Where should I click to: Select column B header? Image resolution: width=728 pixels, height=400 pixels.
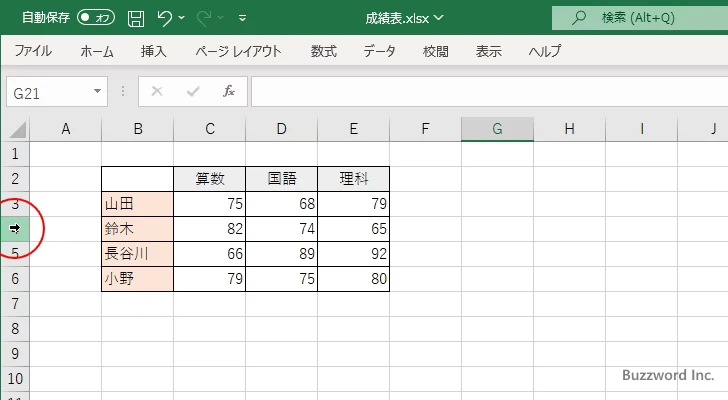click(137, 129)
